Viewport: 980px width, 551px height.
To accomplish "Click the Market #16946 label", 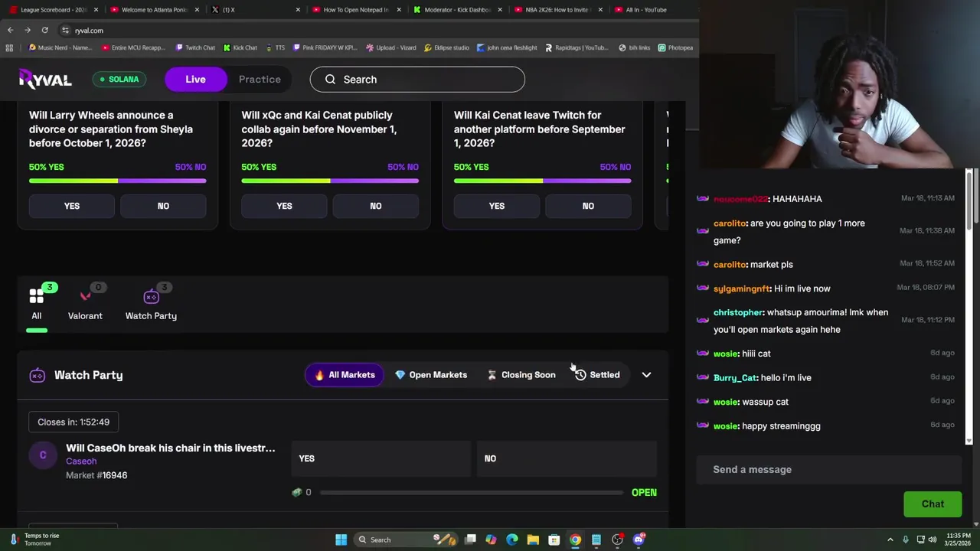I will coord(96,475).
